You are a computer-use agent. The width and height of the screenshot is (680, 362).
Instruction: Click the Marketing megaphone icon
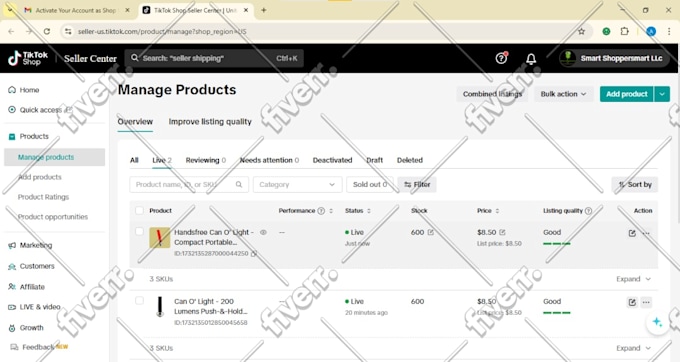click(x=12, y=245)
